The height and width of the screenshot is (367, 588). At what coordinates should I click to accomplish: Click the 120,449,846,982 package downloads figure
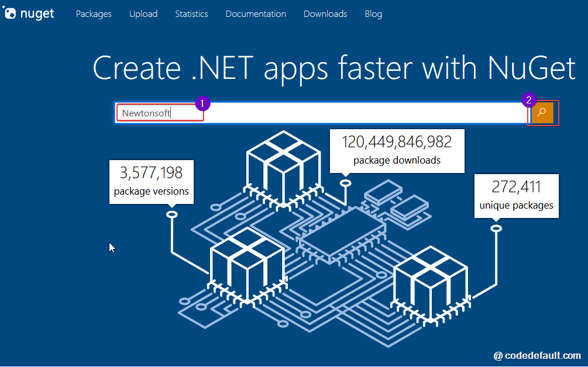397,151
